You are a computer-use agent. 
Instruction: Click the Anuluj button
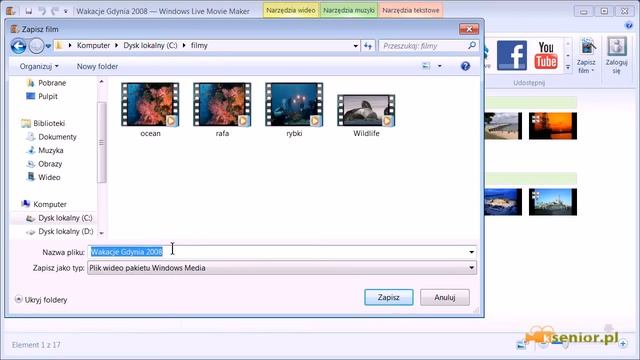coord(445,297)
